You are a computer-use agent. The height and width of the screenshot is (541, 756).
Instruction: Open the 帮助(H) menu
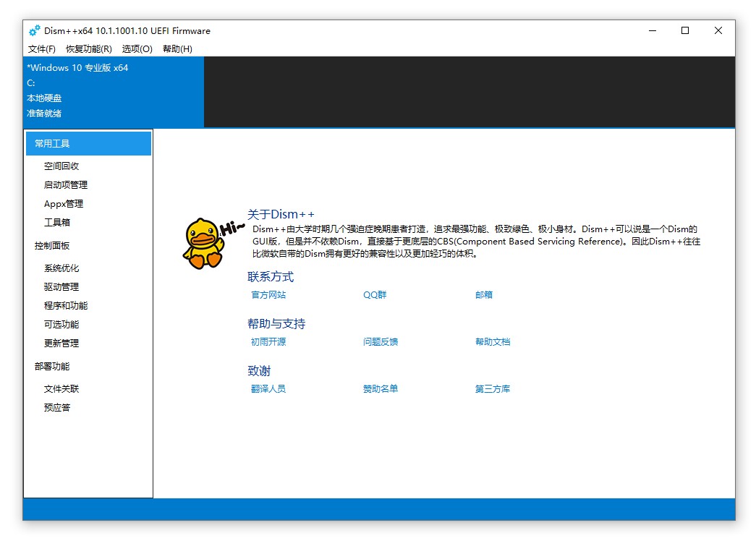pos(177,48)
